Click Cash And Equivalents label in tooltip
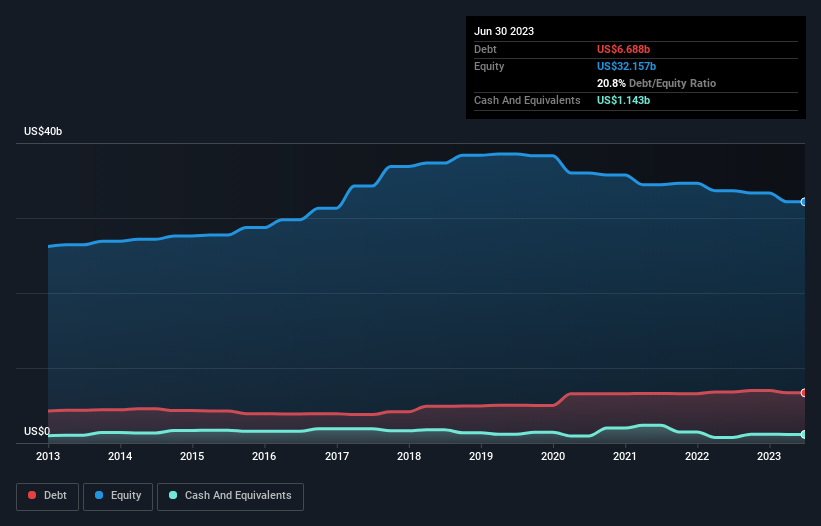821x526 pixels. [x=527, y=100]
